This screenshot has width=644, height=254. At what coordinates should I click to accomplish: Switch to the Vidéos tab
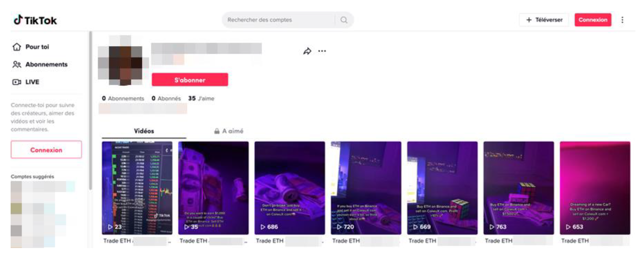[x=144, y=131]
